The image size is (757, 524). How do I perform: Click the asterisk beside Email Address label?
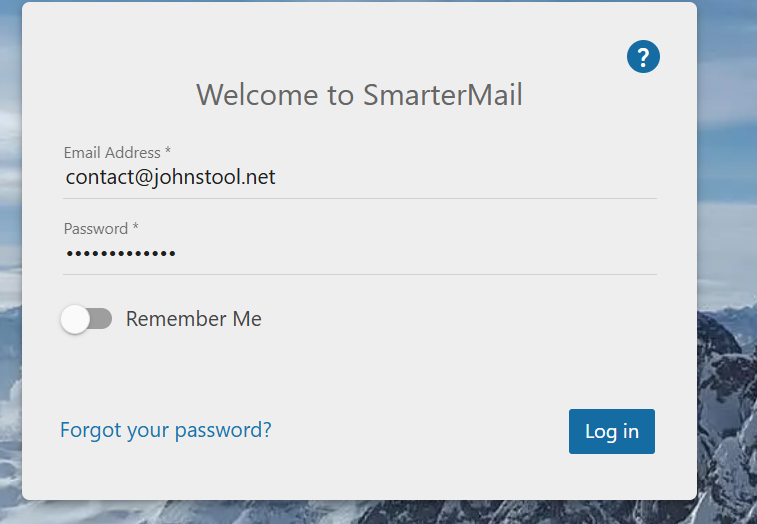pos(168,152)
